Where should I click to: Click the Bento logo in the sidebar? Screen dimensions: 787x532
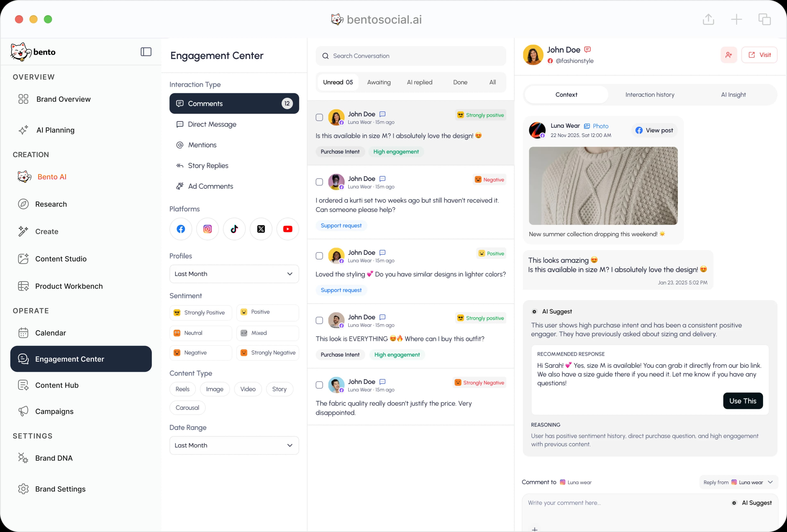tap(33, 52)
